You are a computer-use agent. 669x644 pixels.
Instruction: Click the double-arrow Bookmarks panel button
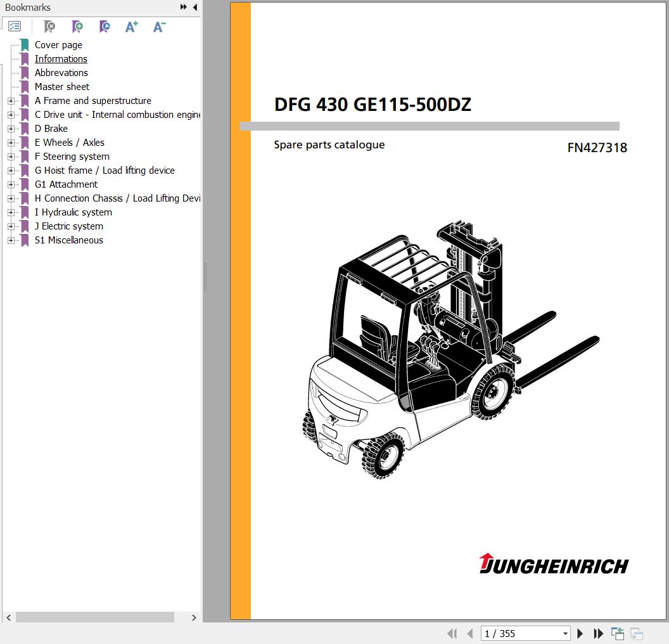coord(183,7)
